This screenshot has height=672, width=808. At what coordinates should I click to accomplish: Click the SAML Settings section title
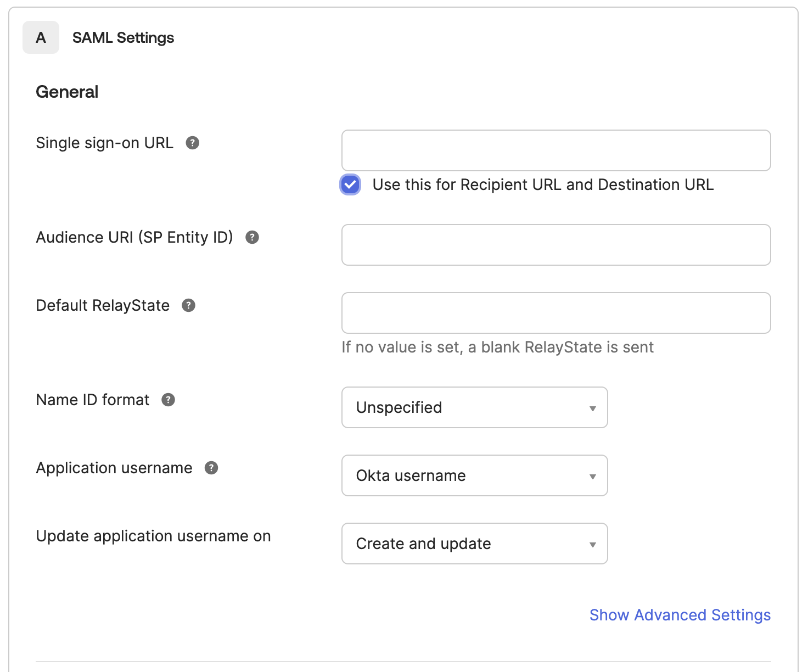click(123, 37)
